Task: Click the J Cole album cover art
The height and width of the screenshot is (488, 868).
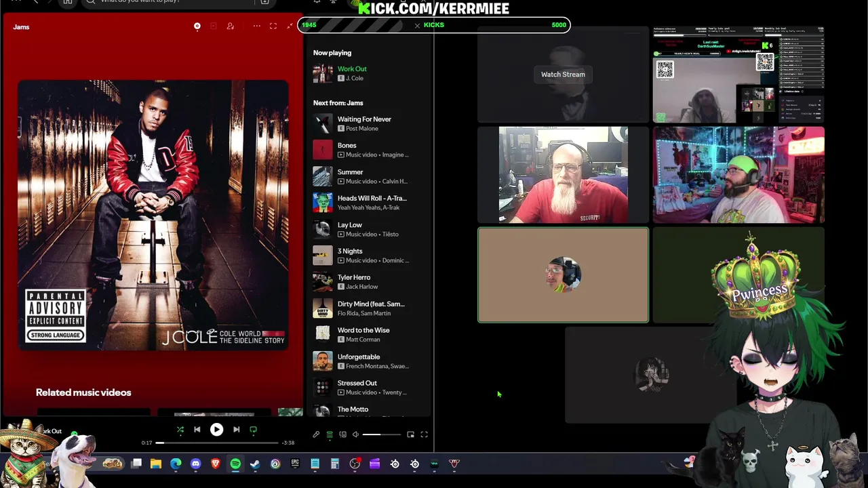Action: [153, 215]
